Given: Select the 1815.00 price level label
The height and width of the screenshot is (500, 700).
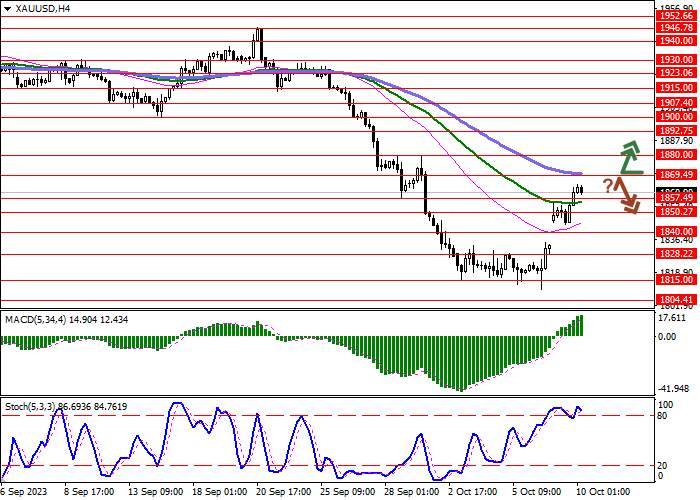Looking at the screenshot, I should tap(677, 280).
